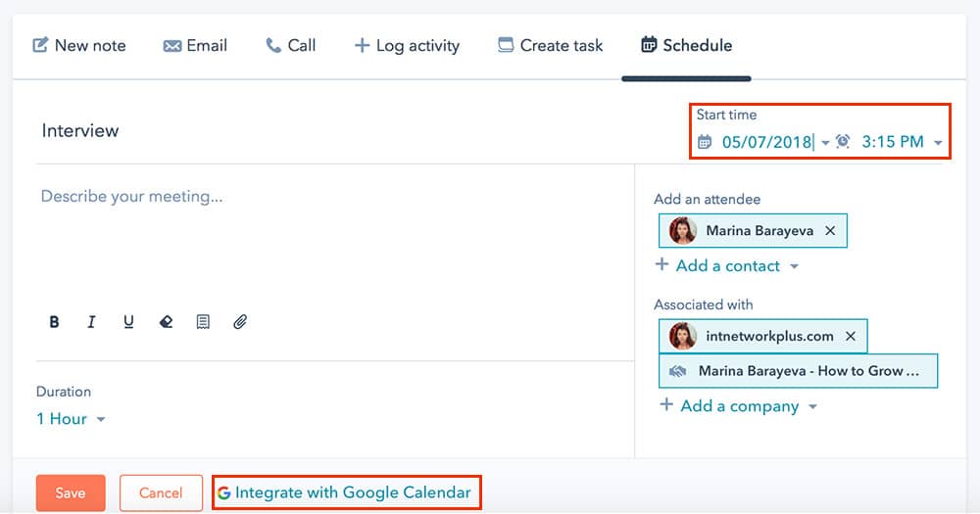The image size is (980, 514).
Task: Remove intnetworkplus.com association
Action: (x=851, y=336)
